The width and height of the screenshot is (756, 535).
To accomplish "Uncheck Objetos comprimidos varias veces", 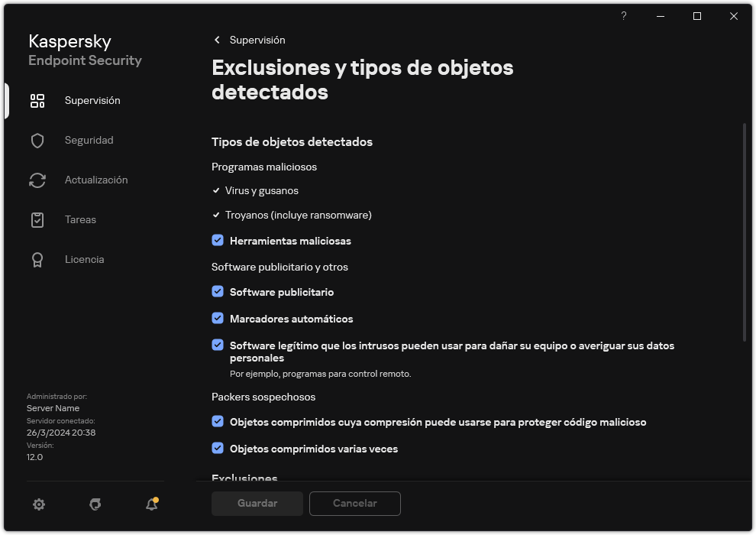I will [218, 449].
